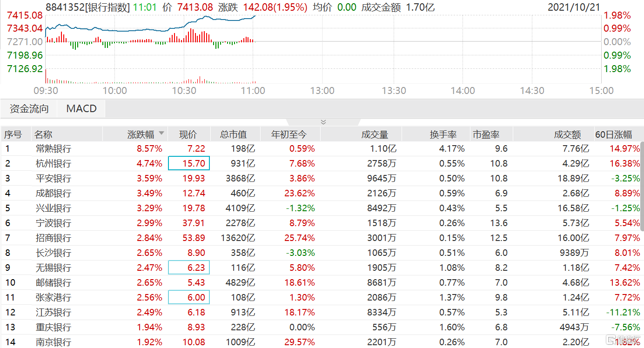Click the 序号 column header
This screenshot has width=644, height=348.
coord(13,134)
